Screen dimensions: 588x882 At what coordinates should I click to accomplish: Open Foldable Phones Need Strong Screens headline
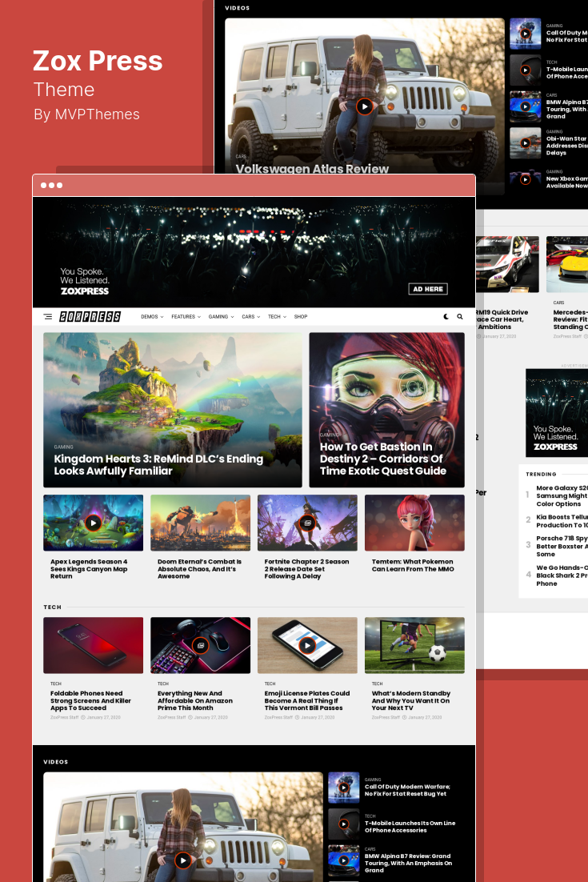pyautogui.click(x=90, y=701)
